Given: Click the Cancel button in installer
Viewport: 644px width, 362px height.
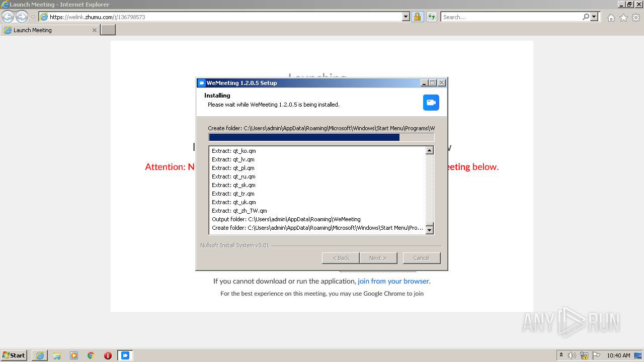Looking at the screenshot, I should tap(421, 258).
